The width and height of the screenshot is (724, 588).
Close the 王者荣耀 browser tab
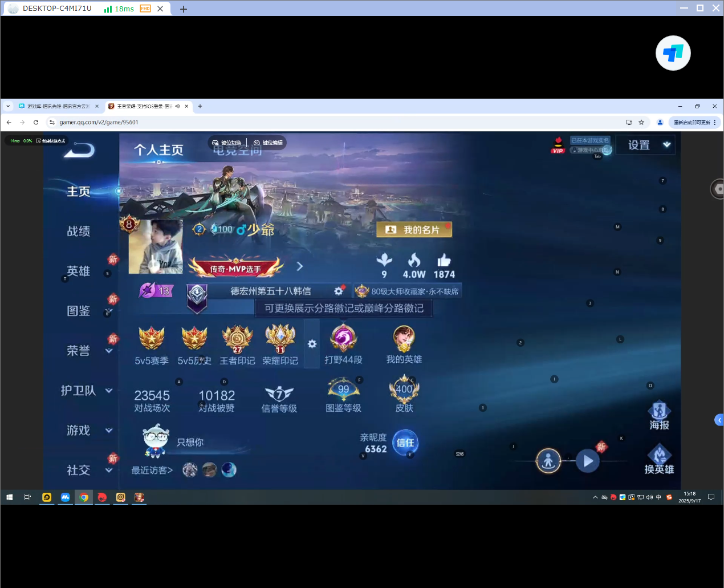click(x=186, y=106)
